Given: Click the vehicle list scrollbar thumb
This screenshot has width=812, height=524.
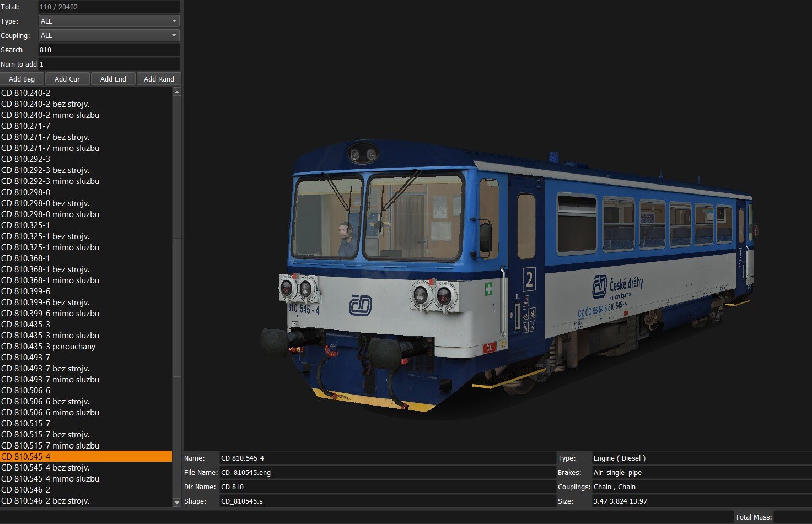Looking at the screenshot, I should pyautogui.click(x=177, y=307).
